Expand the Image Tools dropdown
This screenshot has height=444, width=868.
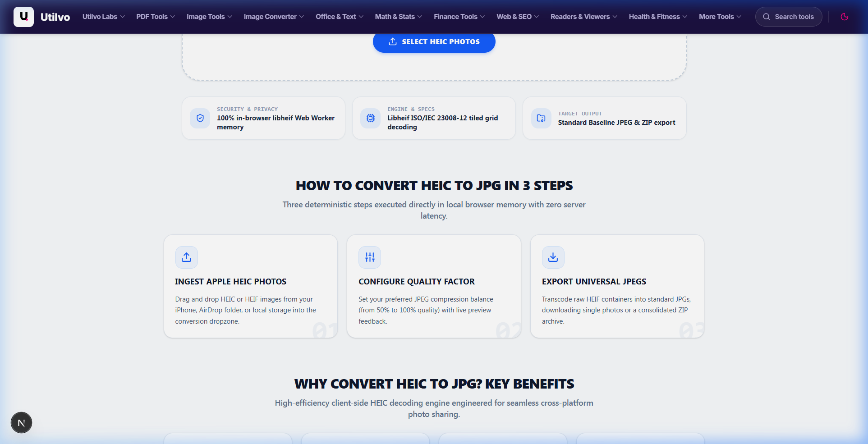(x=210, y=17)
